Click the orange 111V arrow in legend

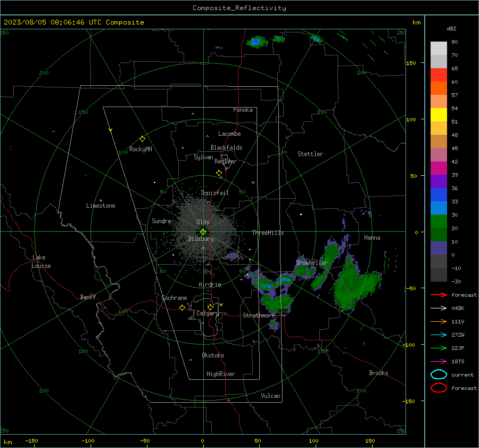pyautogui.click(x=439, y=321)
